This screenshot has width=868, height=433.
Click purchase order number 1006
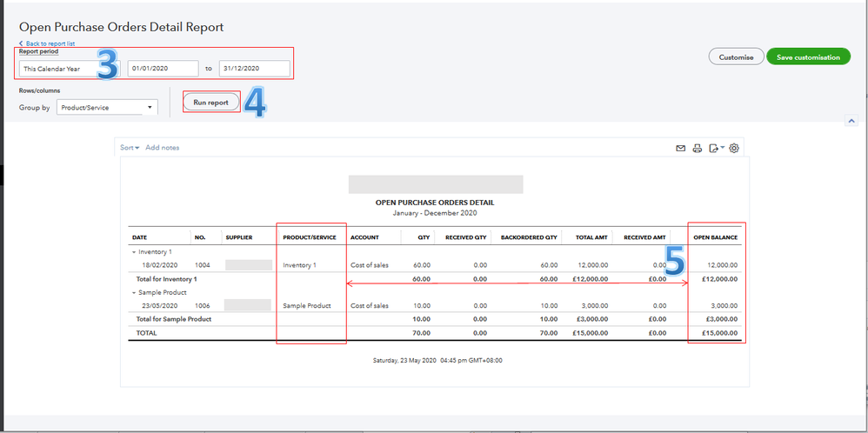point(202,306)
